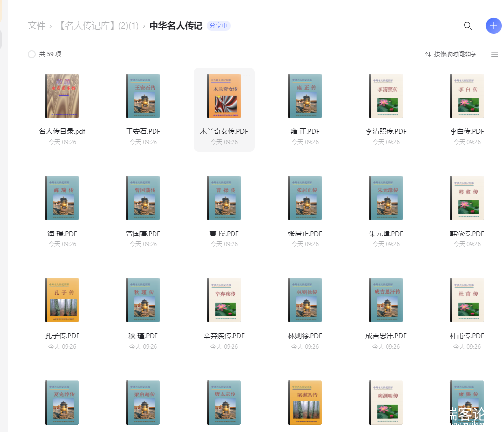
Task: Select the 李清照传.PDF cover icon
Action: tap(386, 96)
